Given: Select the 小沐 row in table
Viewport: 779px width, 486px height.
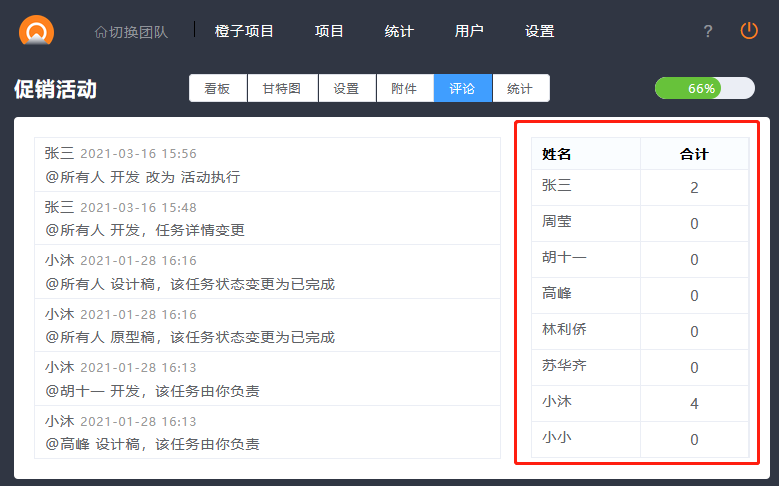Looking at the screenshot, I should 640,403.
